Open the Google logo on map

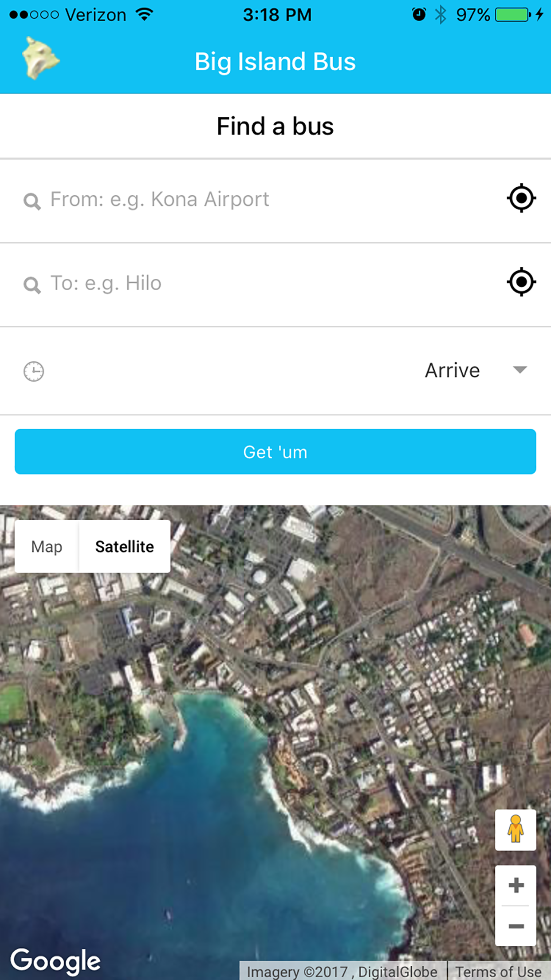56,961
